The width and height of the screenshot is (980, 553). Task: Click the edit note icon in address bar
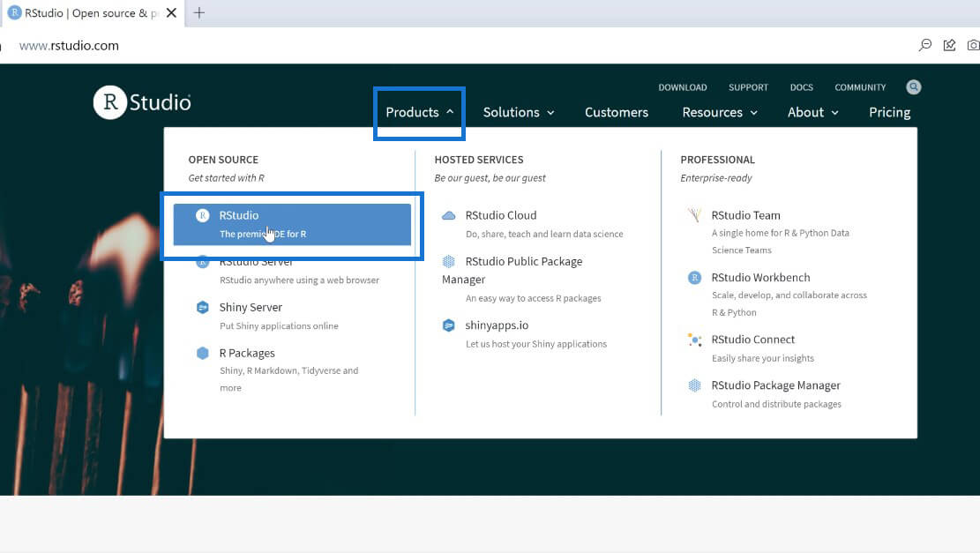tap(949, 46)
